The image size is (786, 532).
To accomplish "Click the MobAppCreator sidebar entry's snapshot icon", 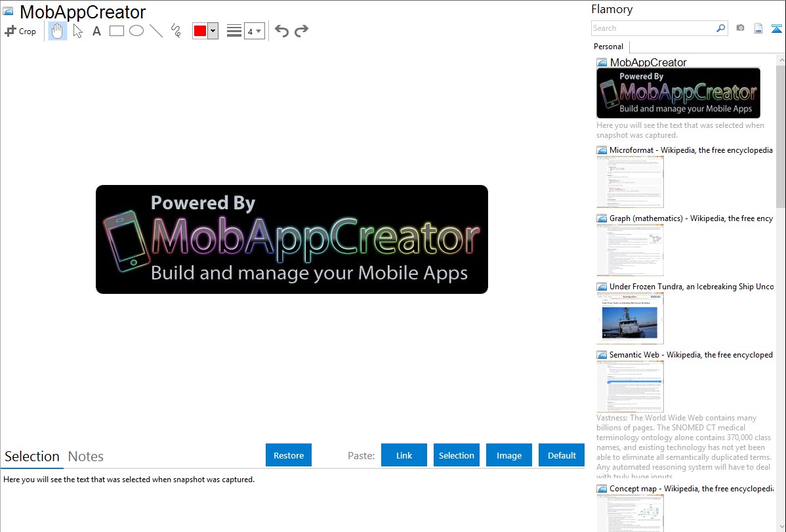I will pos(602,63).
